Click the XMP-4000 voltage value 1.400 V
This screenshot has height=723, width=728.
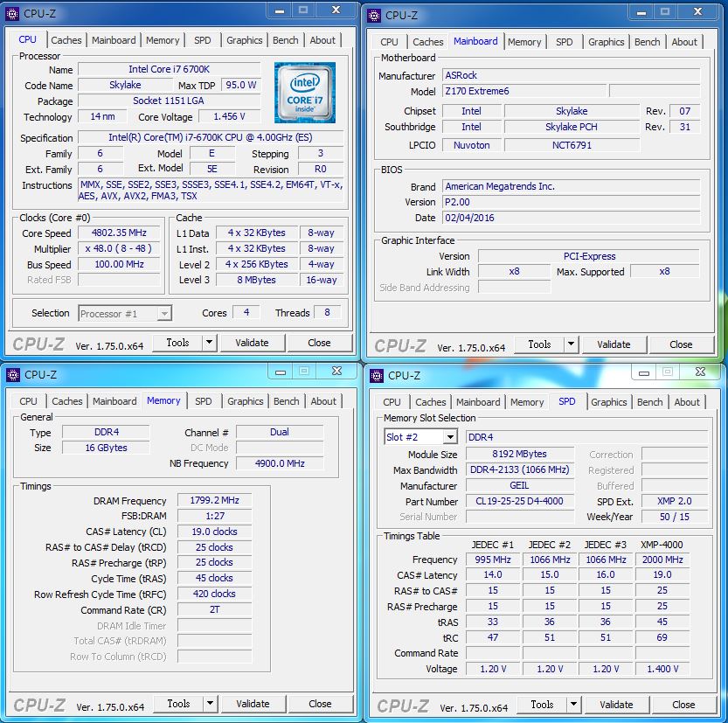point(662,669)
